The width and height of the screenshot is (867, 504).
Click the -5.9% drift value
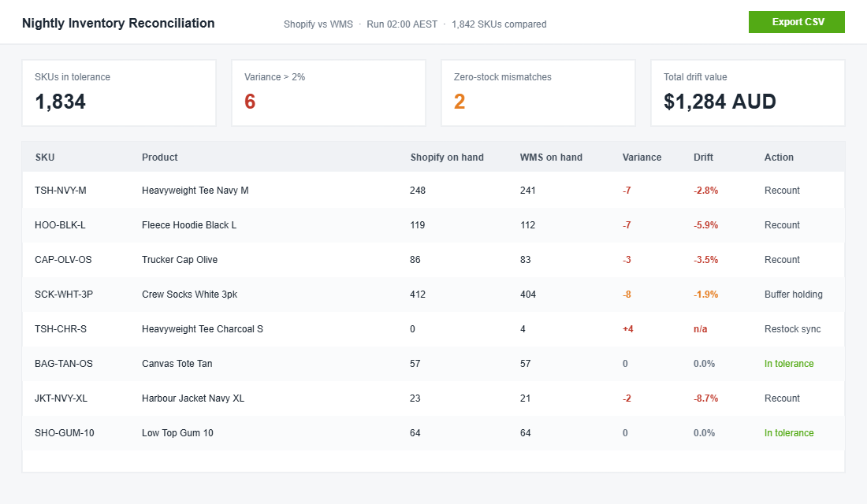coord(705,225)
